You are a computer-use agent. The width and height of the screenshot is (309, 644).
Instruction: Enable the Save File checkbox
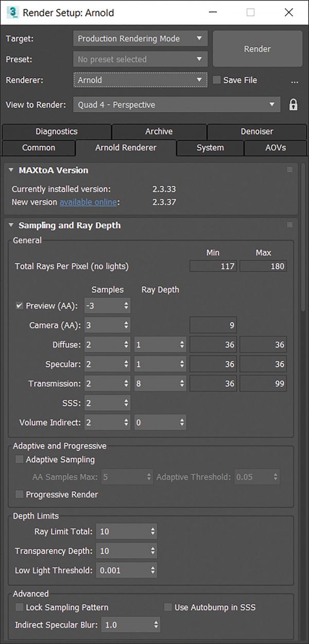click(x=217, y=80)
